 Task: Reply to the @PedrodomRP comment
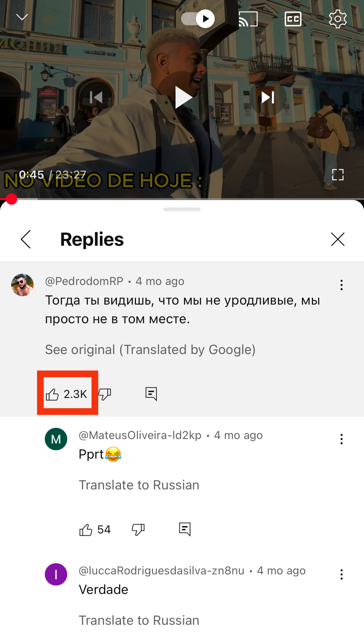[151, 394]
